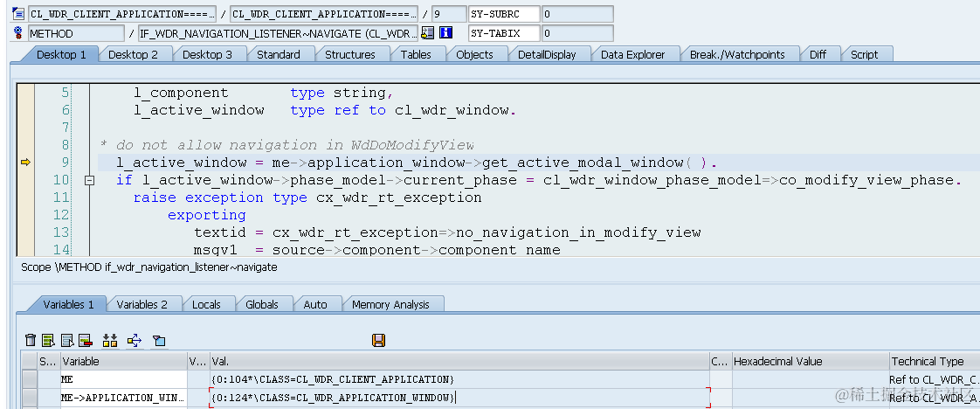Image resolution: width=980 pixels, height=409 pixels.
Task: Click the line number field showing 9
Action: coord(449,14)
